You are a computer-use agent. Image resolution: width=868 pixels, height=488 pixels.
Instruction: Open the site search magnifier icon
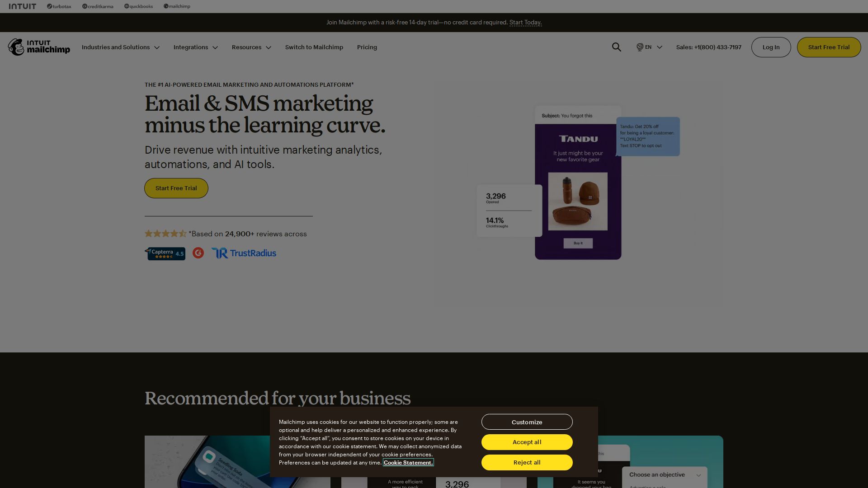click(617, 47)
